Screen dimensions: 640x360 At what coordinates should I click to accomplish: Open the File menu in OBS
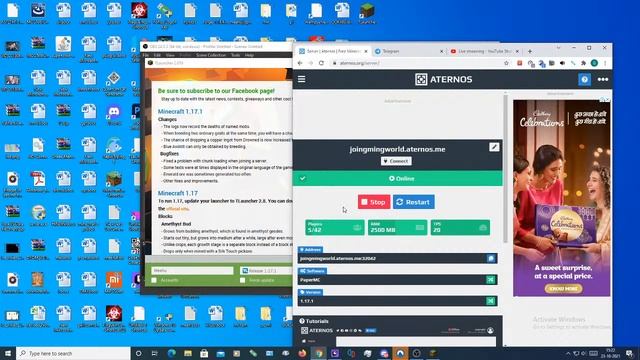(x=146, y=55)
